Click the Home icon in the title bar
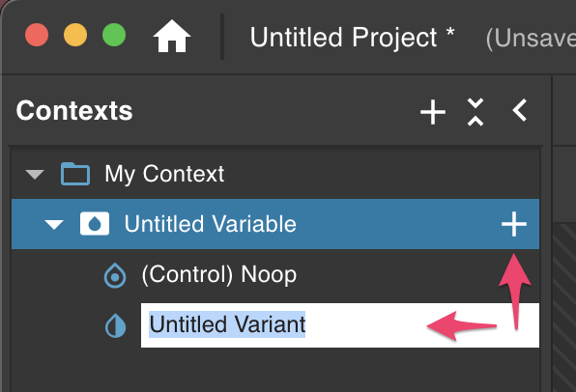The image size is (576, 392). pyautogui.click(x=172, y=36)
